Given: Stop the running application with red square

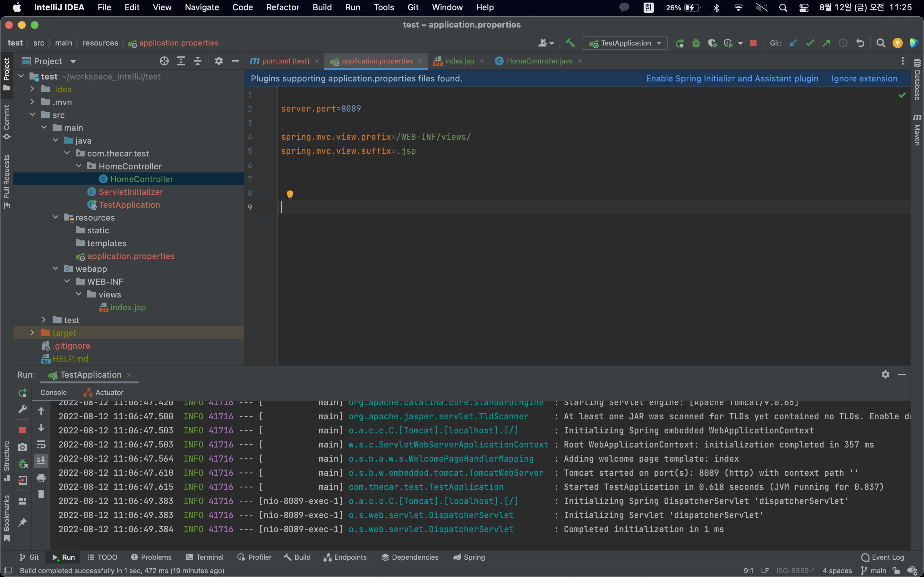Looking at the screenshot, I should [753, 43].
